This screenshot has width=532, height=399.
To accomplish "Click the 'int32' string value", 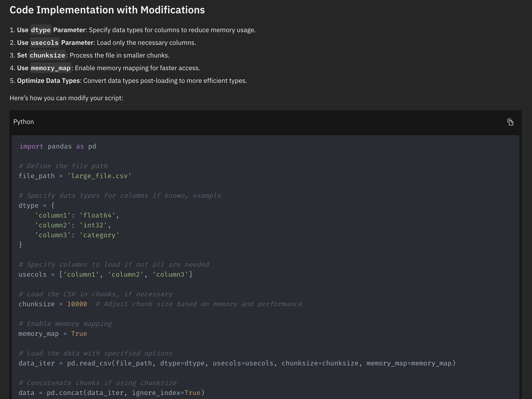I will point(93,225).
